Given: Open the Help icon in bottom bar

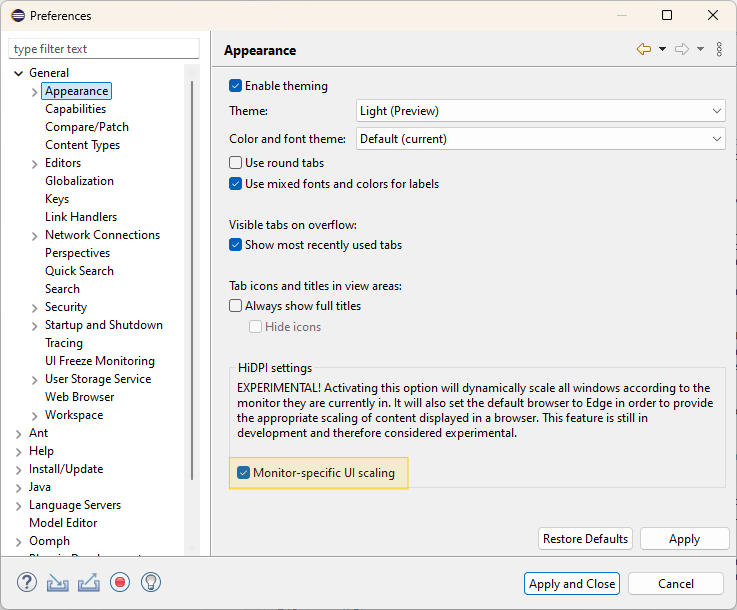Looking at the screenshot, I should (x=27, y=582).
